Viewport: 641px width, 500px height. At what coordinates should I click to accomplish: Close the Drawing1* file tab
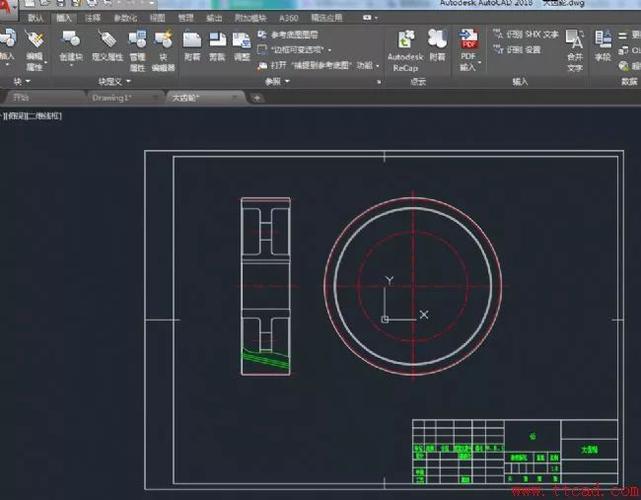coord(155,98)
